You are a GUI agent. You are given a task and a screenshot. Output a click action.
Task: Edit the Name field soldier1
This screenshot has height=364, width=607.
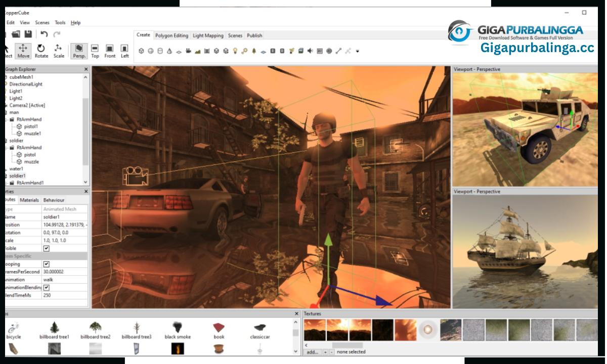coord(65,216)
